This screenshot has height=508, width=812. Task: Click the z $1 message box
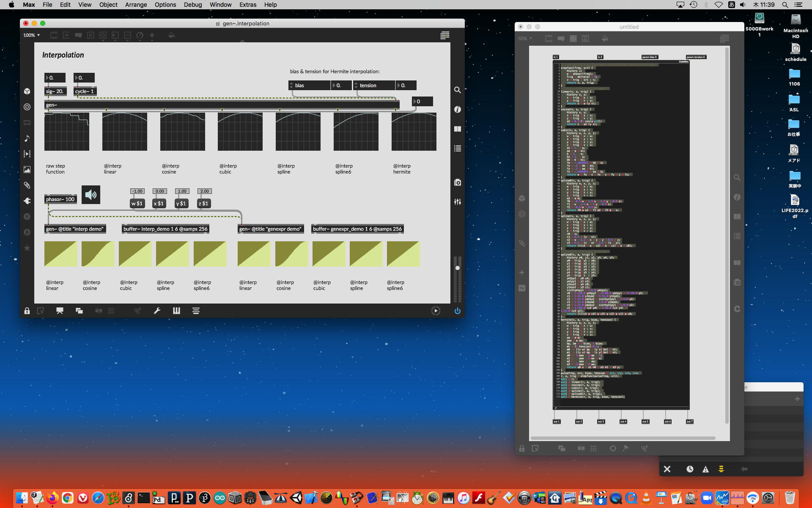point(203,204)
